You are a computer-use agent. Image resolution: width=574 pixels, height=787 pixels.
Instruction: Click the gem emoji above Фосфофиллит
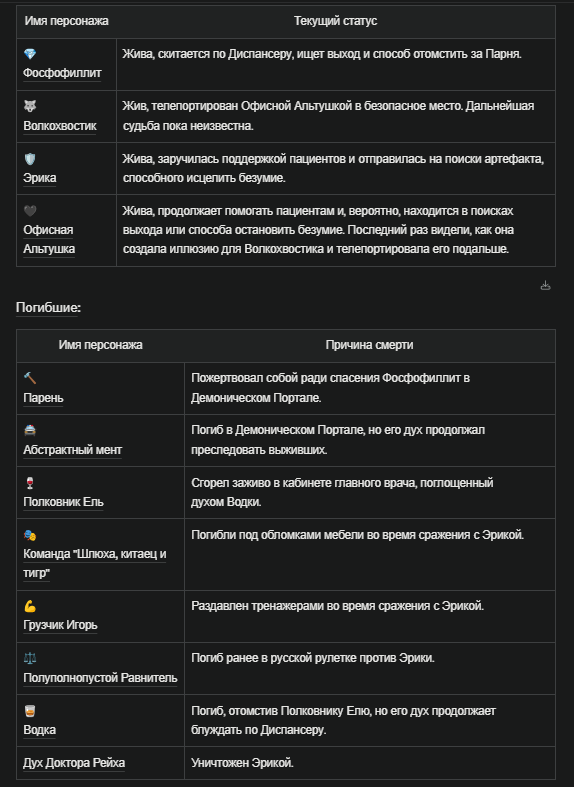coord(30,54)
